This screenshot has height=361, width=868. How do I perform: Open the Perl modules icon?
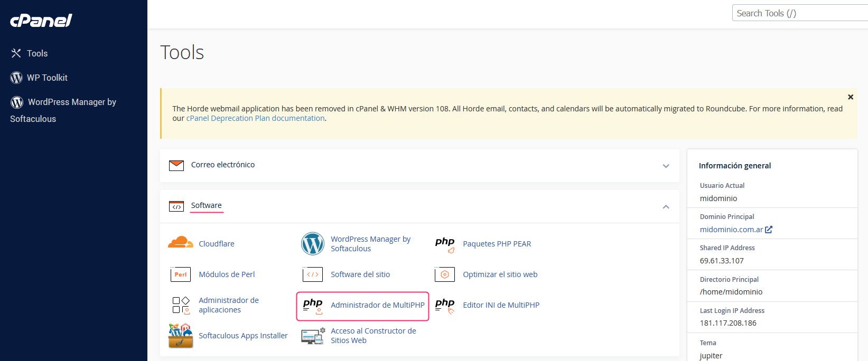click(x=180, y=274)
